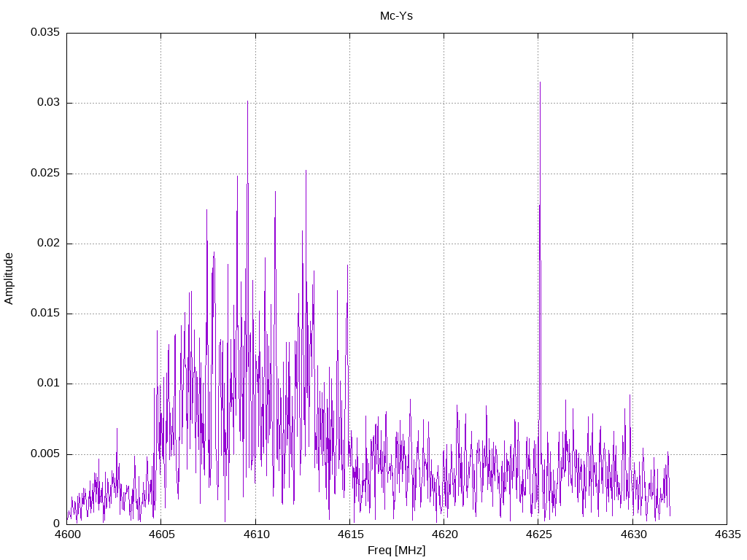
Task: Select the 4600 x-axis tick label
Action: (x=67, y=534)
